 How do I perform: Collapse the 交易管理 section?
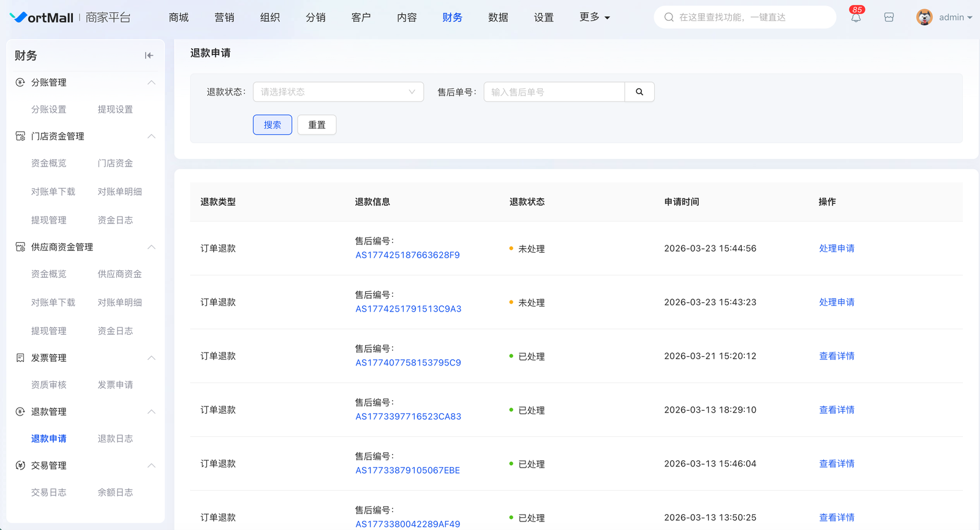pos(151,466)
